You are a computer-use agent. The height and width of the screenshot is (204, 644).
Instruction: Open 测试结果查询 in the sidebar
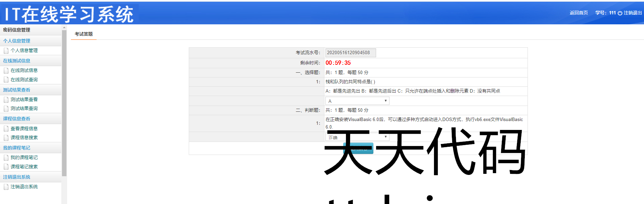(24, 108)
